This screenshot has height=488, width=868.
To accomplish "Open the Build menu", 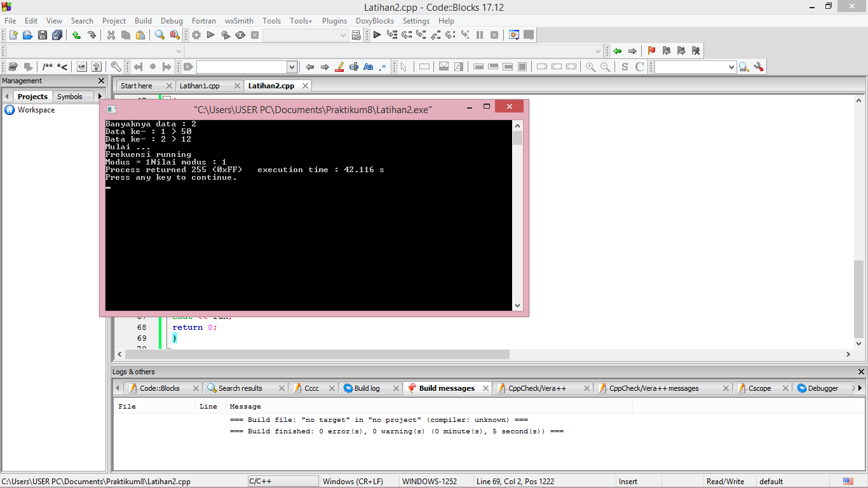I will coord(143,21).
